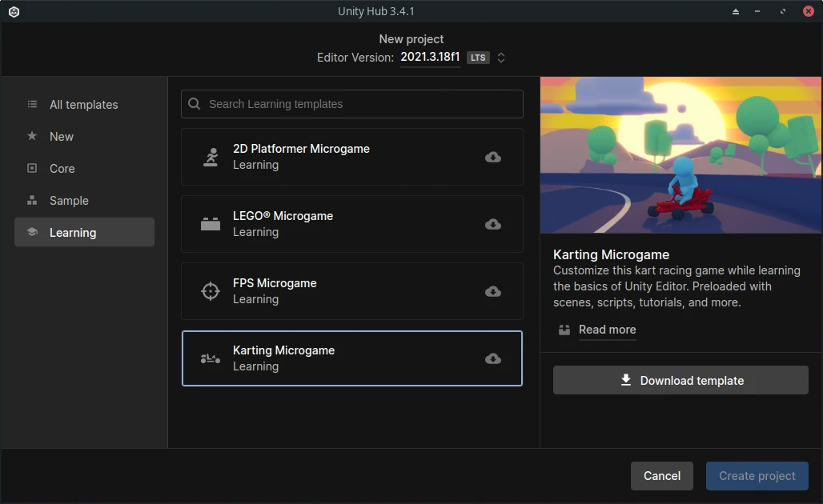Click the Sample category blocks icon
This screenshot has height=504, width=823.
(32, 200)
